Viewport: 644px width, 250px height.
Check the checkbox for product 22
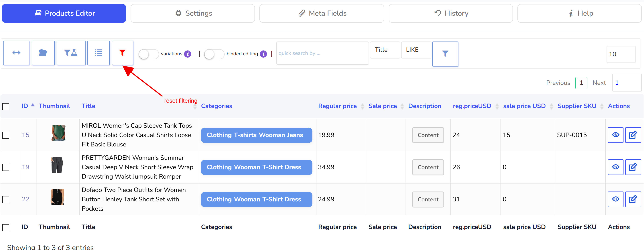[x=6, y=199]
